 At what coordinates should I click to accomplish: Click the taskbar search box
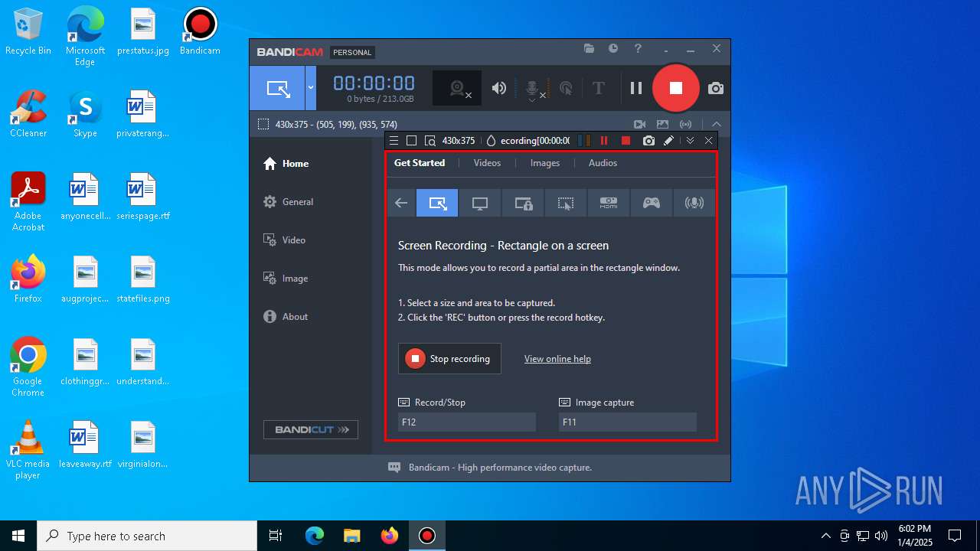pos(147,536)
